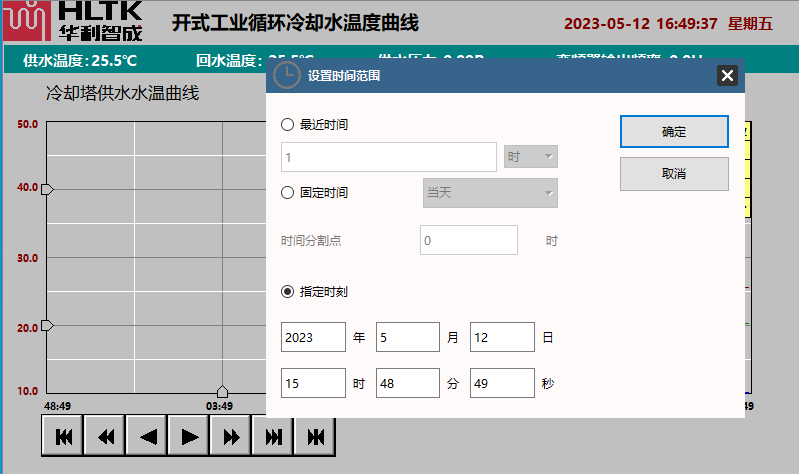
Task: Click the fast forward double-arrow button
Action: point(231,436)
